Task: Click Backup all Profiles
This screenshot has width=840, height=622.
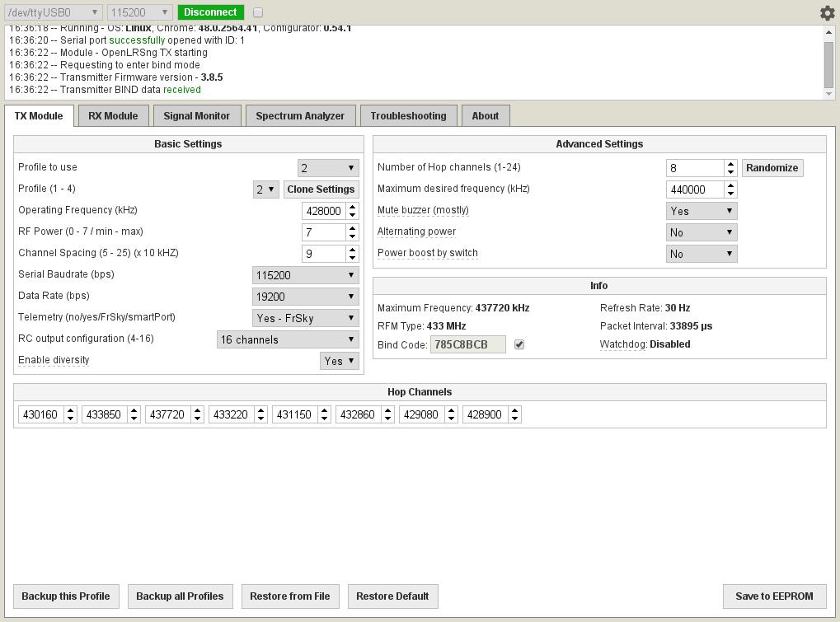Action: (x=180, y=596)
